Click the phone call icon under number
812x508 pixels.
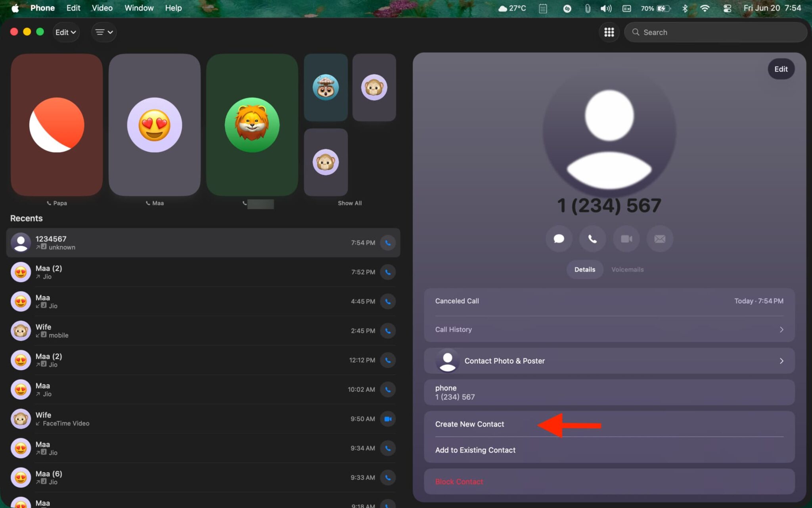tap(592, 239)
